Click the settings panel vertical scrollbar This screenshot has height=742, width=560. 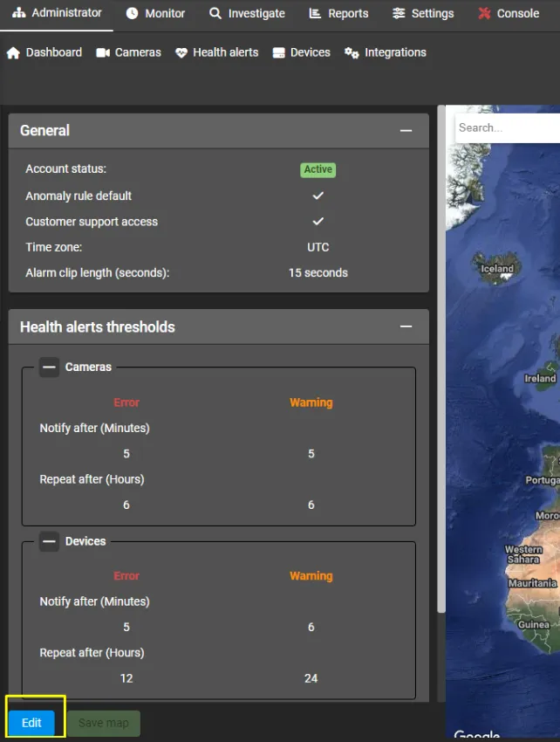pyautogui.click(x=441, y=360)
